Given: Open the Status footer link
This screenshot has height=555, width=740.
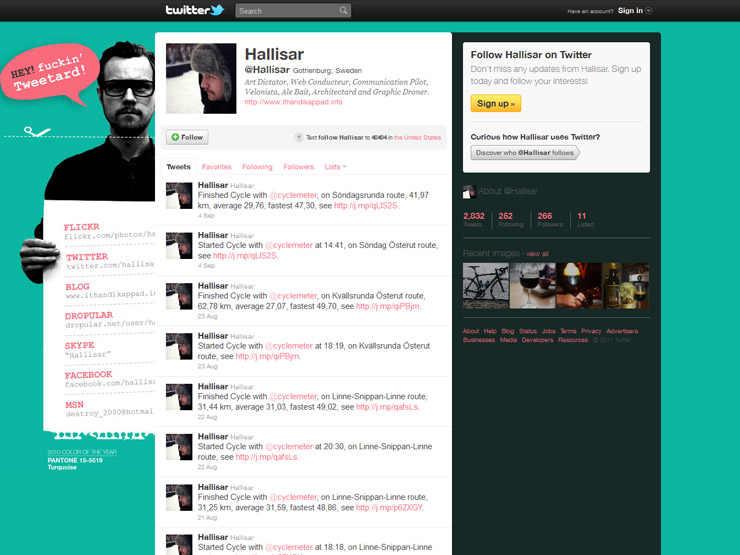Looking at the screenshot, I should (528, 331).
